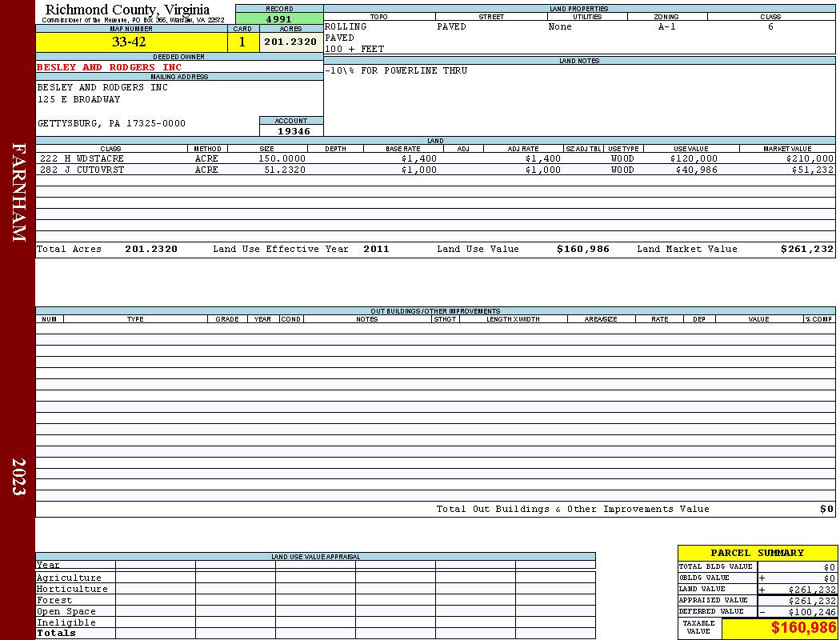840x640 pixels.
Task: Select the FARNHAM sidebar label
Action: 18,192
